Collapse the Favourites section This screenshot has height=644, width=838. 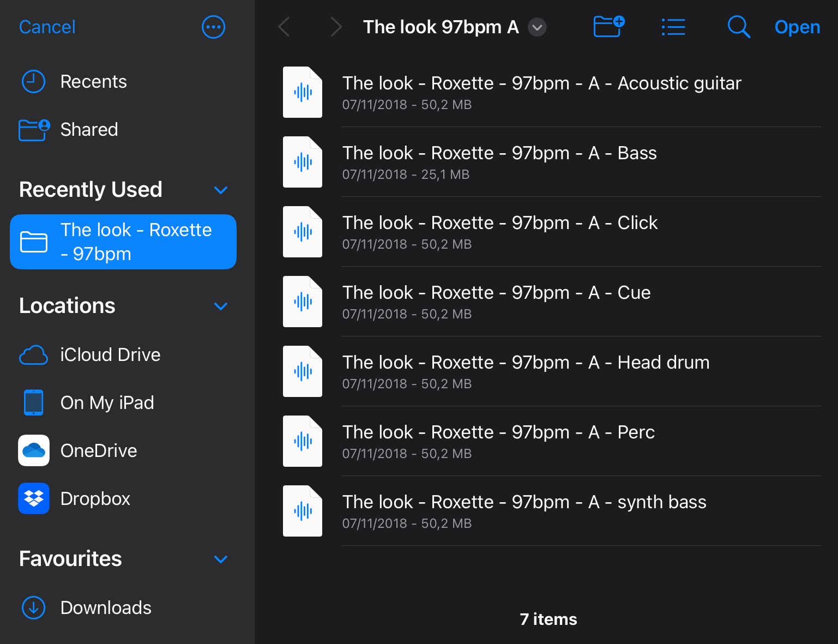221,559
